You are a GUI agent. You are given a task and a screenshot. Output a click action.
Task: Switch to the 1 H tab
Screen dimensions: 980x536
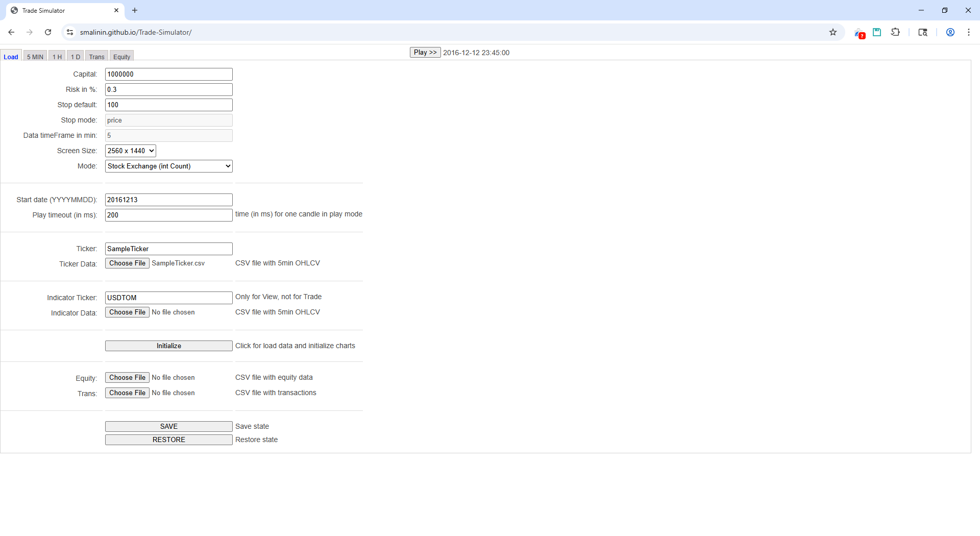click(x=57, y=56)
